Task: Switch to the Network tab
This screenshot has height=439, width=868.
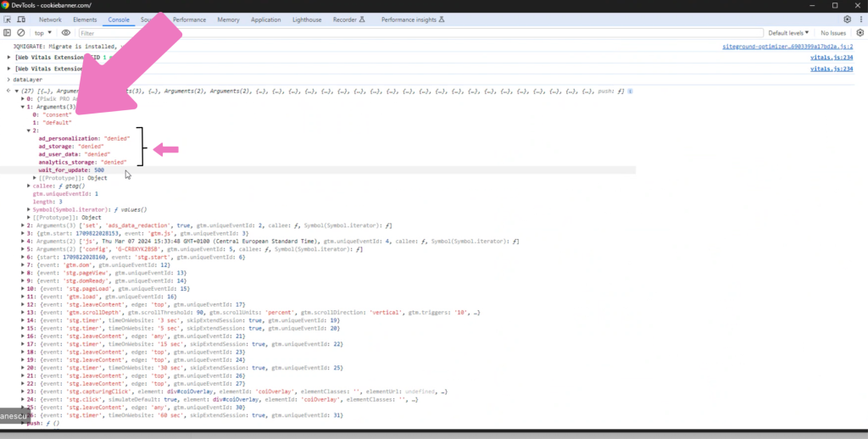Action: pos(50,19)
